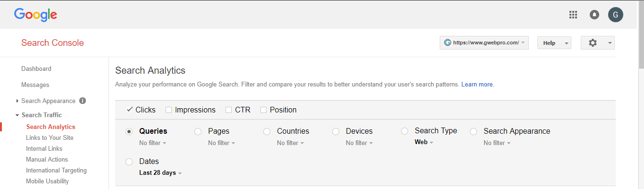Click the gwebpro site favicon icon
The image size is (644, 189).
447,43
